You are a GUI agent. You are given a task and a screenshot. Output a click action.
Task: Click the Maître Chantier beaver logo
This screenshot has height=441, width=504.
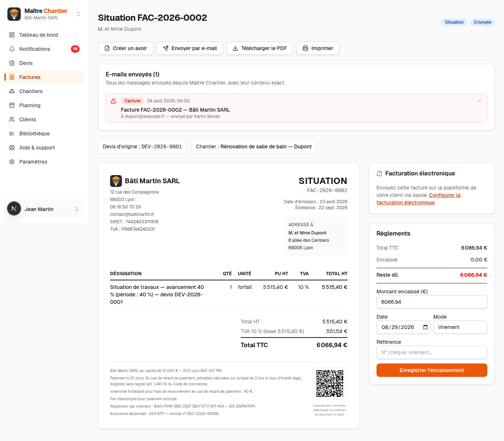14,14
